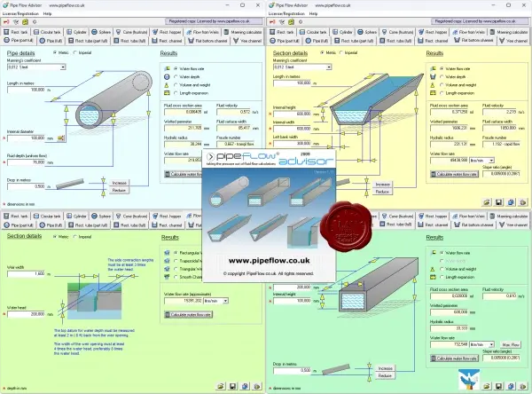The image size is (532, 394).
Task: Click the gear icon in yellow channel window toolbar
Action: pyautogui.click(x=301, y=21)
